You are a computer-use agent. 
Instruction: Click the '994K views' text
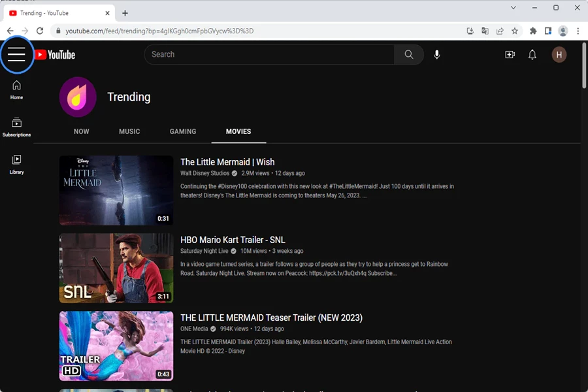tap(234, 329)
